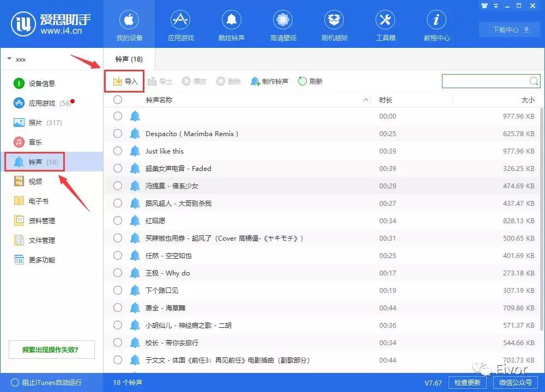Open the 刷机越狱 (jailbreak) section
The width and height of the screenshot is (545, 392).
pos(334,24)
